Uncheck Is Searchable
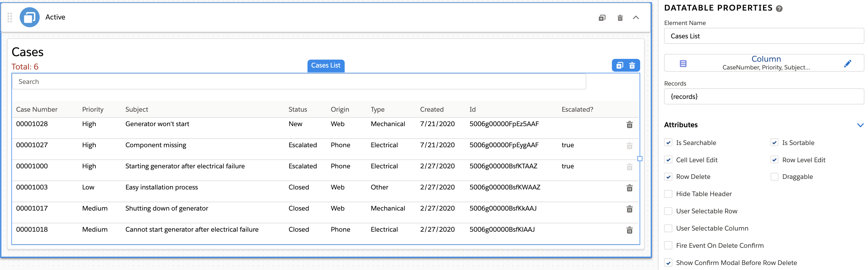Image resolution: width=868 pixels, height=270 pixels. (x=668, y=142)
